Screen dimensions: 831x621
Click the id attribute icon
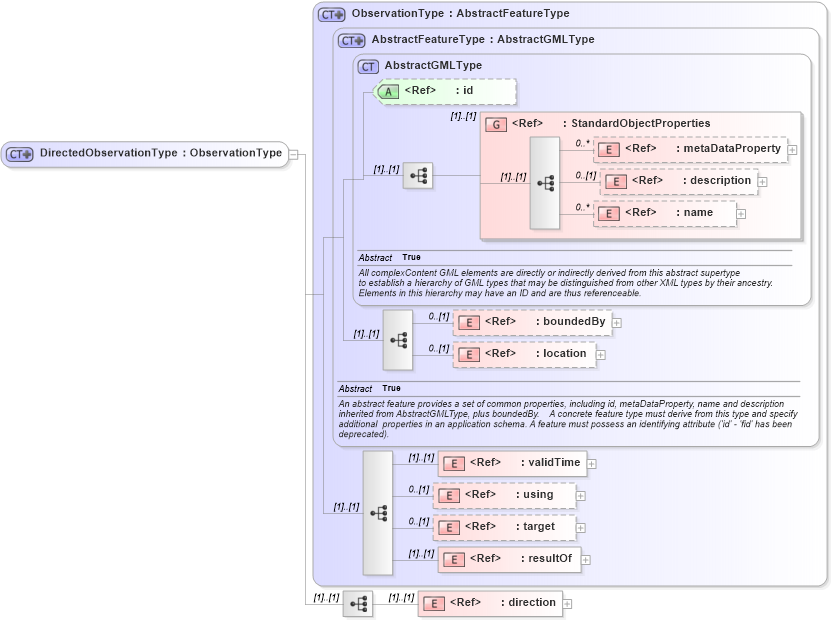(392, 91)
